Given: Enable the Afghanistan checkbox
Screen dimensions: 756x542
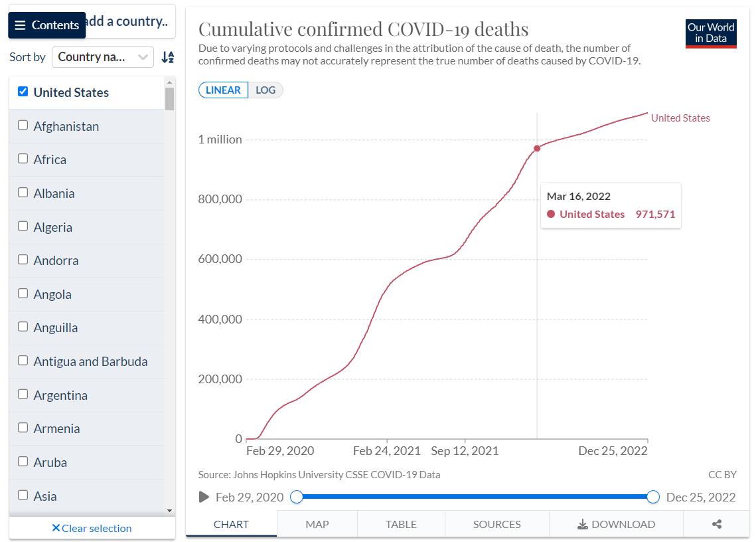Looking at the screenshot, I should coord(23,125).
